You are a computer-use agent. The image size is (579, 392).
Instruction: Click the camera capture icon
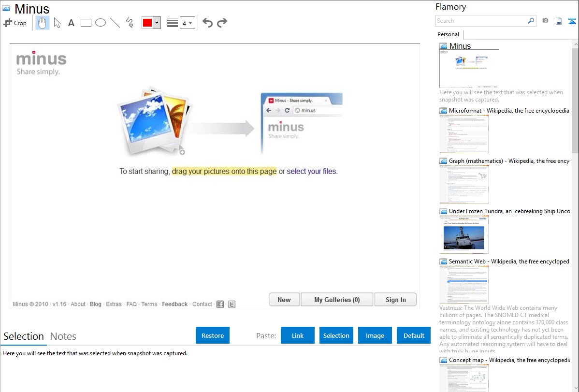[x=545, y=21]
